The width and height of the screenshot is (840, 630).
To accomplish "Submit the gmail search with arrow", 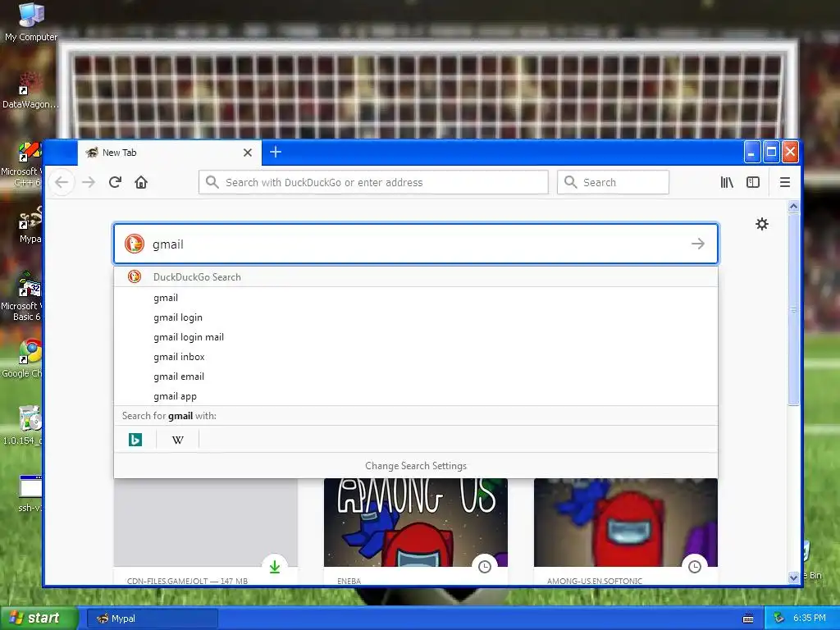I will tap(697, 244).
